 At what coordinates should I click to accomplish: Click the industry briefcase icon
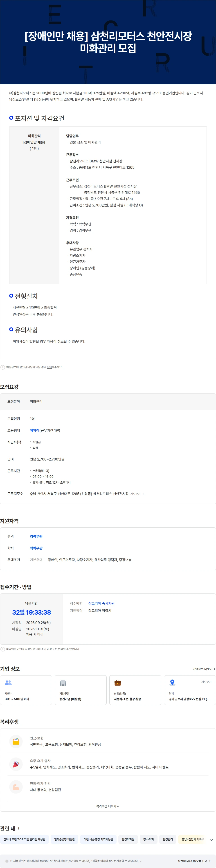coord(117,683)
